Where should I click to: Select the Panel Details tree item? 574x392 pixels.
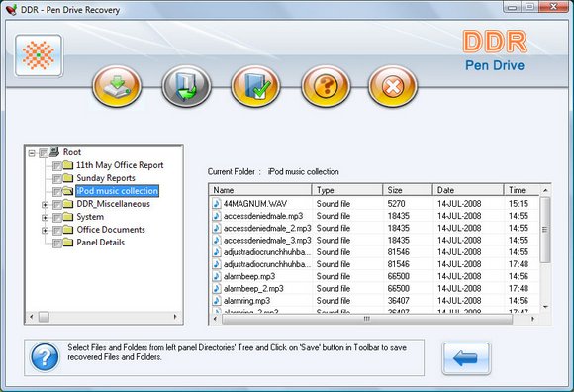pos(101,242)
